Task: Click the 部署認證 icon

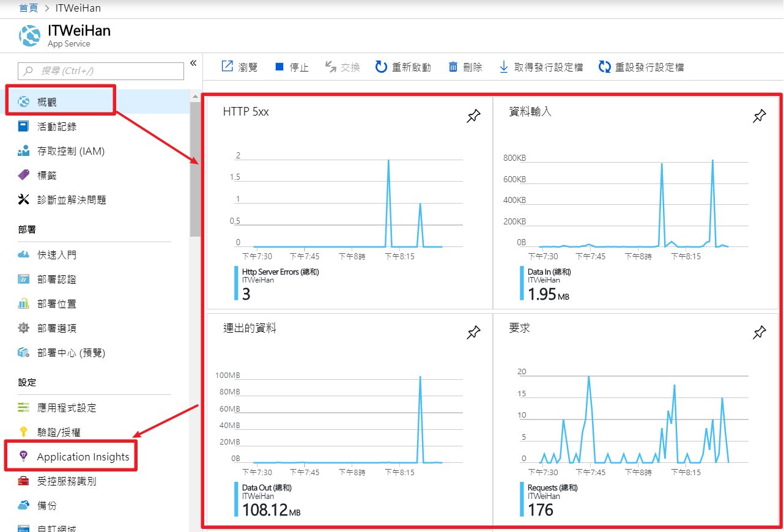Action: (23, 279)
